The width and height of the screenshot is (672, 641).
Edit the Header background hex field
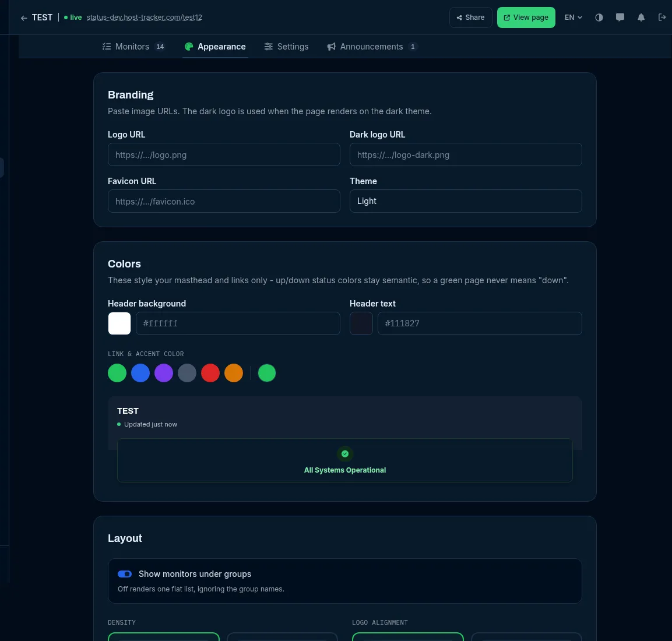point(238,323)
